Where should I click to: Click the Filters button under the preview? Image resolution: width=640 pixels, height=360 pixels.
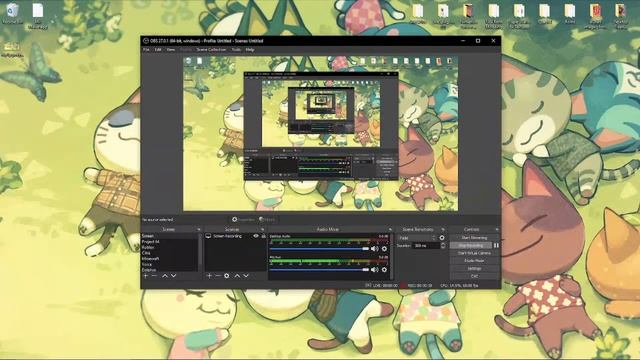(x=267, y=220)
